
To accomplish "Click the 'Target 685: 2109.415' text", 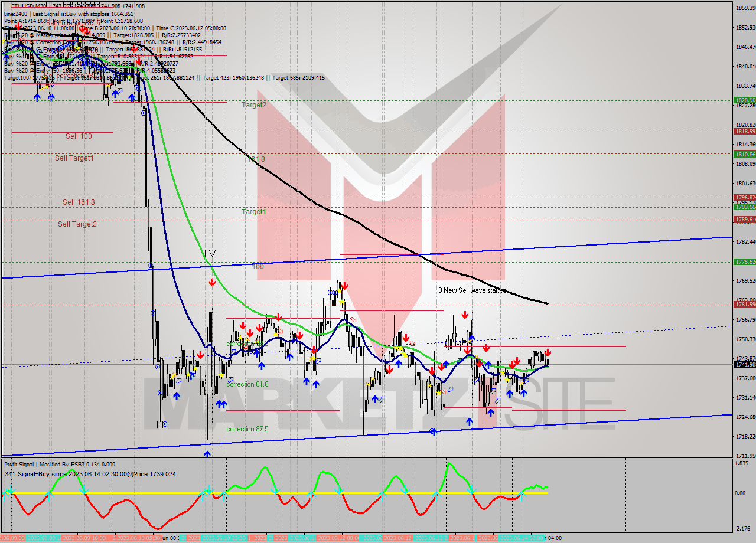I will [x=298, y=77].
